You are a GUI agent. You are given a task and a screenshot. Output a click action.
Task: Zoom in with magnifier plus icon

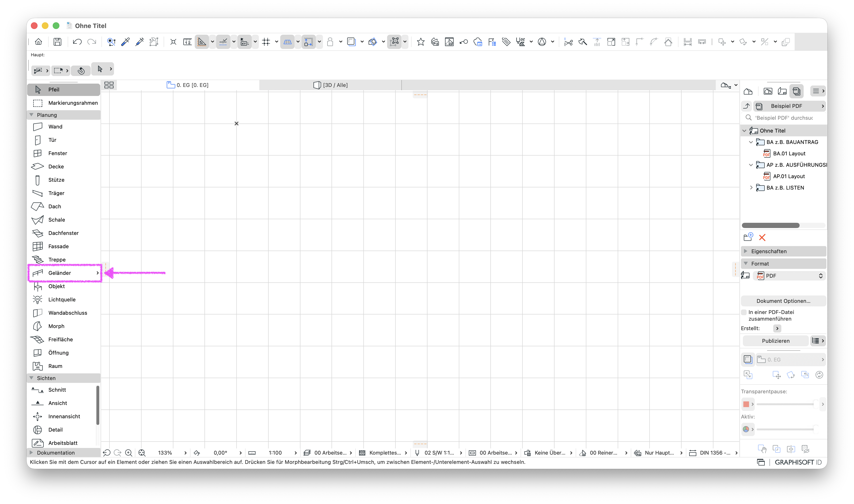128,453
